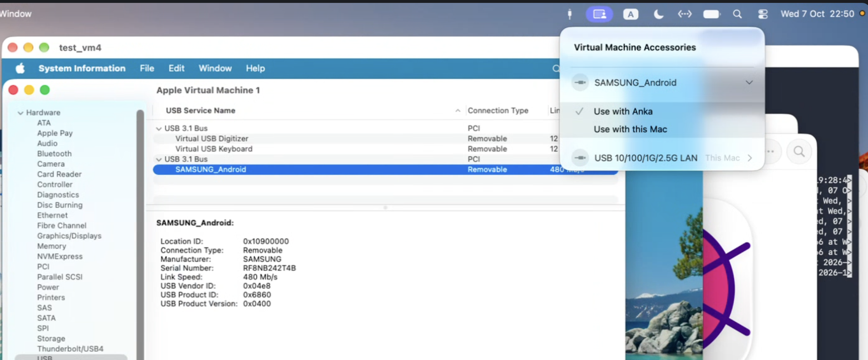
Task: Select Graphics/Displays in the sidebar
Action: pos(69,236)
